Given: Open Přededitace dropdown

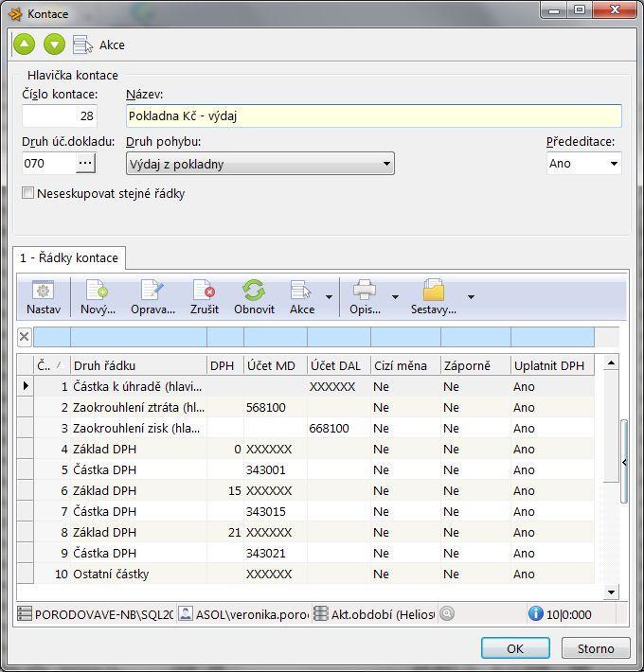Looking at the screenshot, I should (x=583, y=164).
